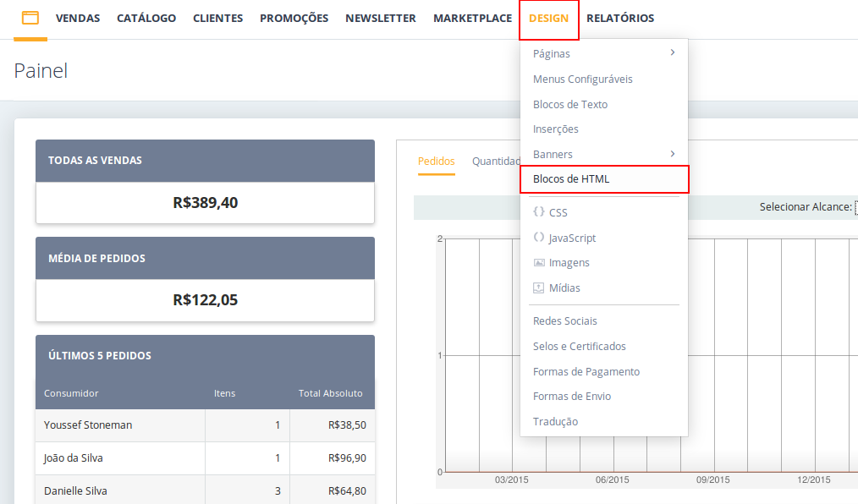Open the Vendas menu
Viewport: 858px width, 504px height.
point(78,18)
